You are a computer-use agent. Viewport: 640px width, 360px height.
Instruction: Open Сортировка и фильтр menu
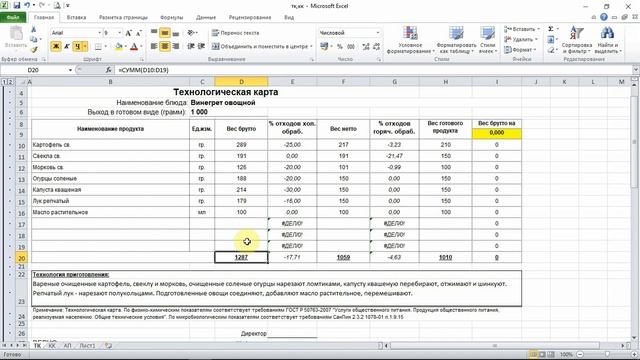577,40
